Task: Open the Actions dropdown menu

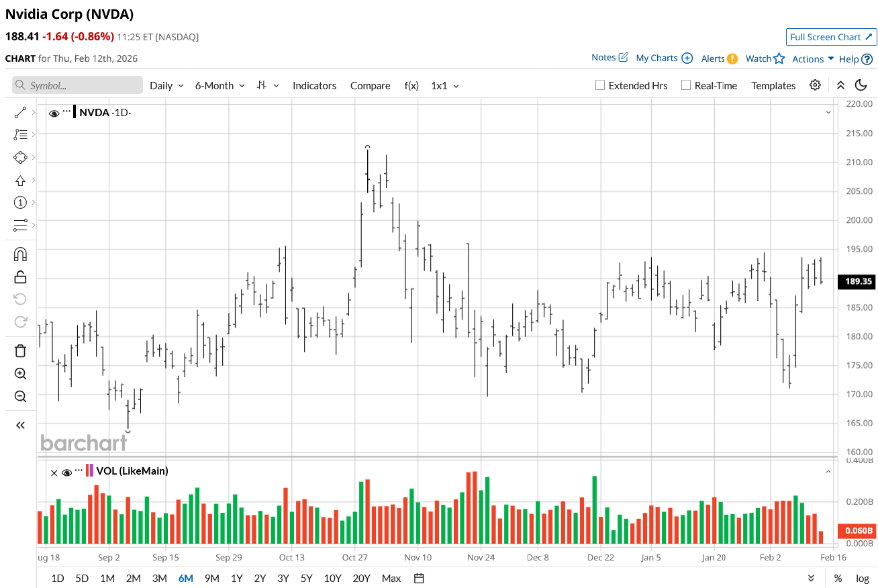Action: point(813,59)
